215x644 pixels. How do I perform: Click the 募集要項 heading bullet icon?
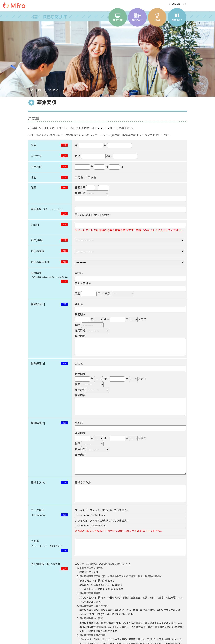[31, 102]
